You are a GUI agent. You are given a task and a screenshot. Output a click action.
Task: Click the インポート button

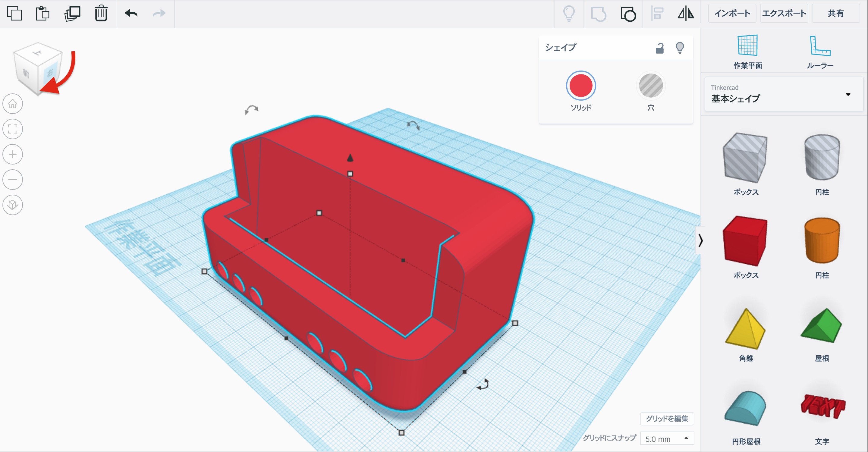[x=732, y=14]
